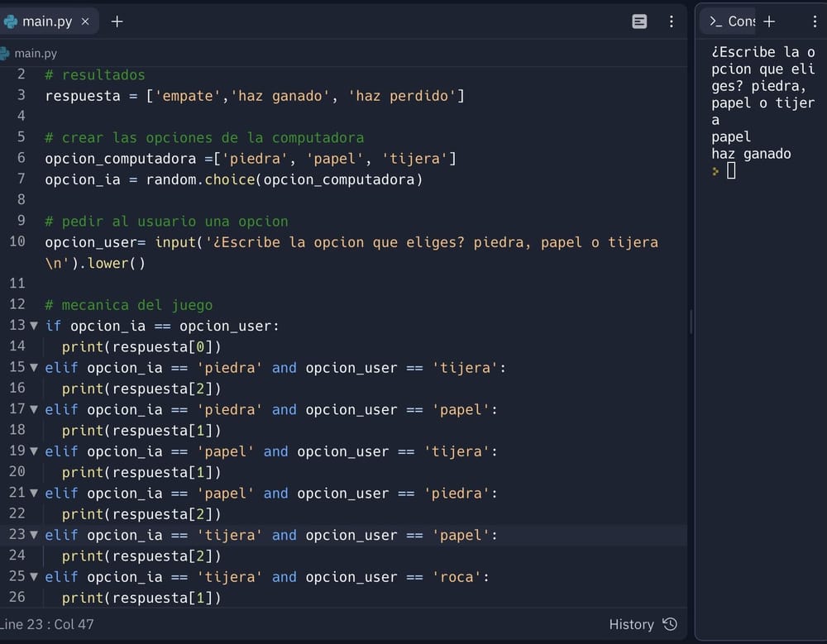Click the Python icon in the main.py breadcrumb
827x644 pixels.
[x=6, y=53]
